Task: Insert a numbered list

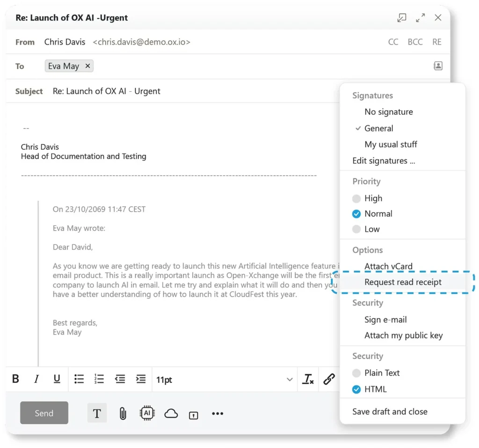Action: [99, 379]
